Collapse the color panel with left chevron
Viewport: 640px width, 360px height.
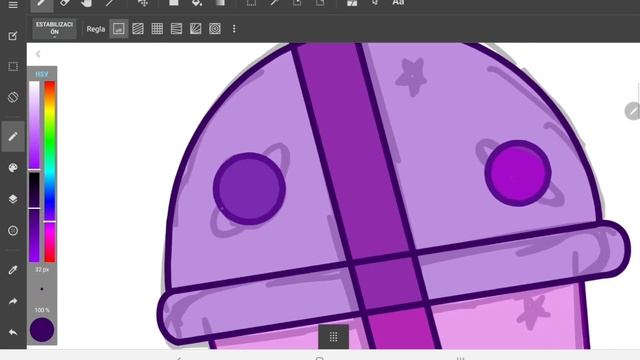38,54
